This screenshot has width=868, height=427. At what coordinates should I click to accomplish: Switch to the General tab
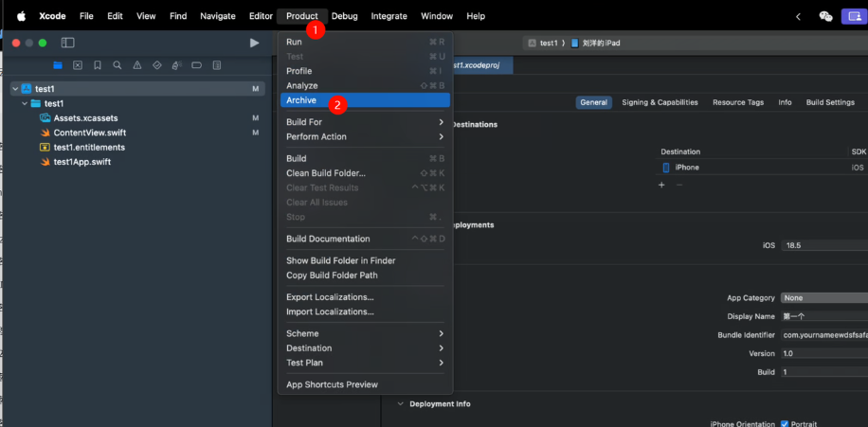click(593, 102)
